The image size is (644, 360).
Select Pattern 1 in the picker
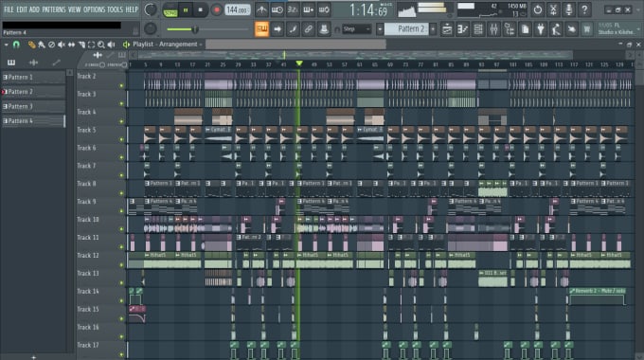[33, 77]
